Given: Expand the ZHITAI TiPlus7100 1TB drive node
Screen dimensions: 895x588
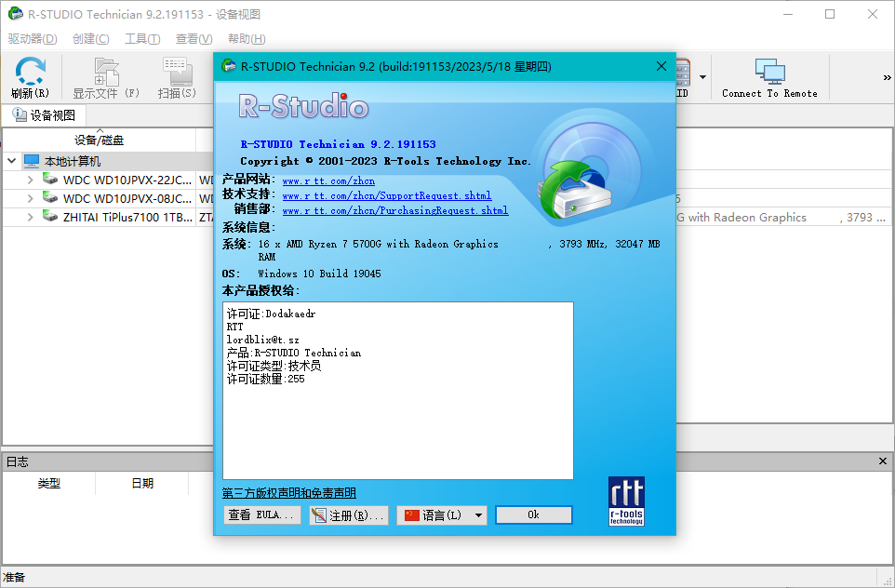Looking at the screenshot, I should point(31,217).
